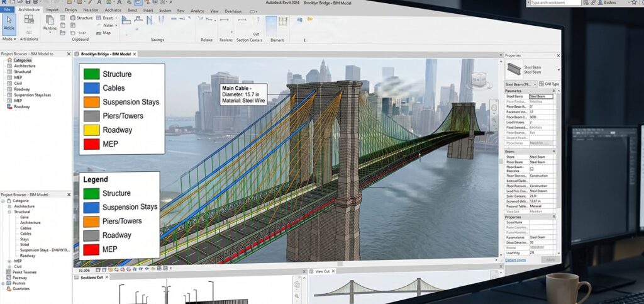
Task: Collapse the Parametes section in Properties
Action: 553,91
